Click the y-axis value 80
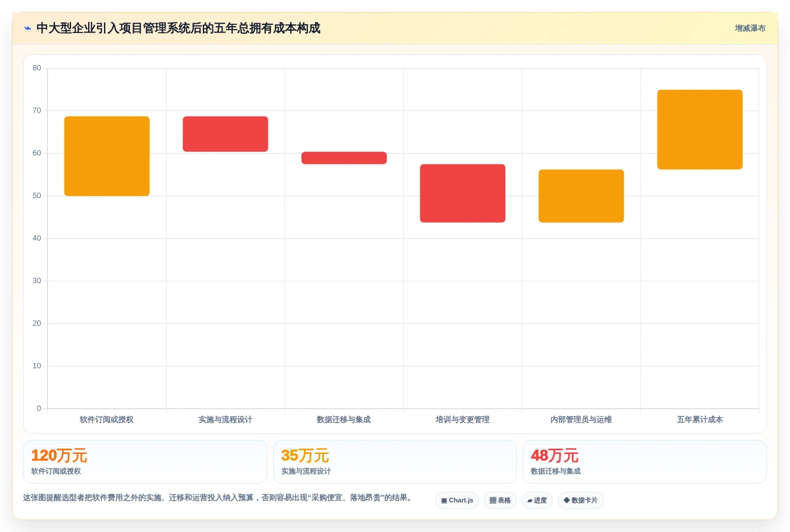The image size is (790, 532). coord(37,68)
